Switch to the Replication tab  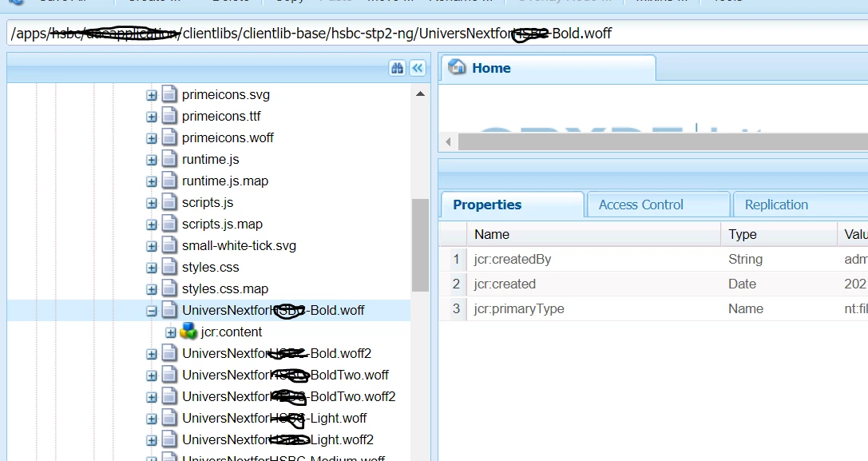pyautogui.click(x=800, y=205)
